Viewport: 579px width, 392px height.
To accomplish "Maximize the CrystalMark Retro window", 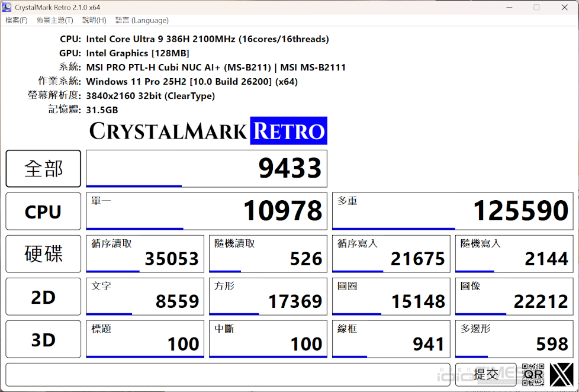I will click(536, 7).
